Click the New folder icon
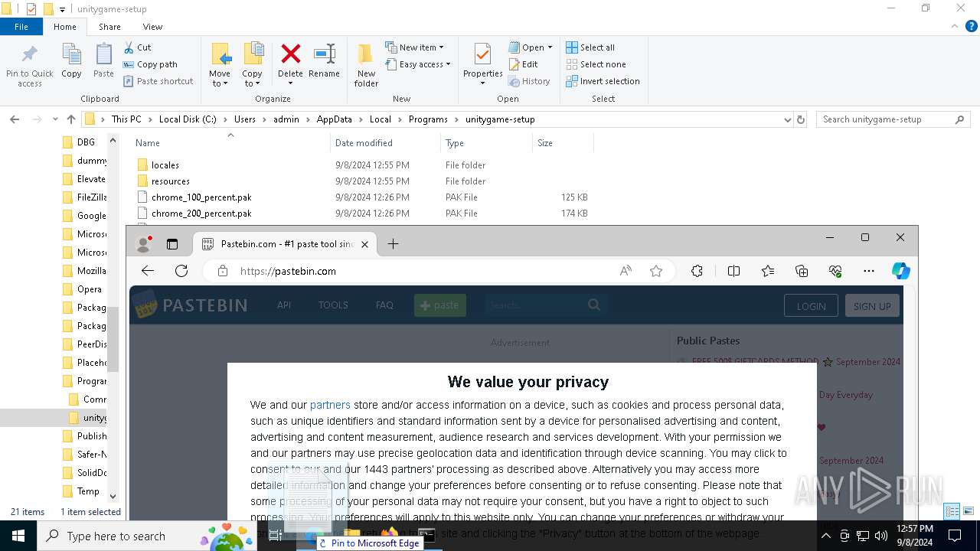Viewport: 980px width, 551px height. (x=366, y=55)
